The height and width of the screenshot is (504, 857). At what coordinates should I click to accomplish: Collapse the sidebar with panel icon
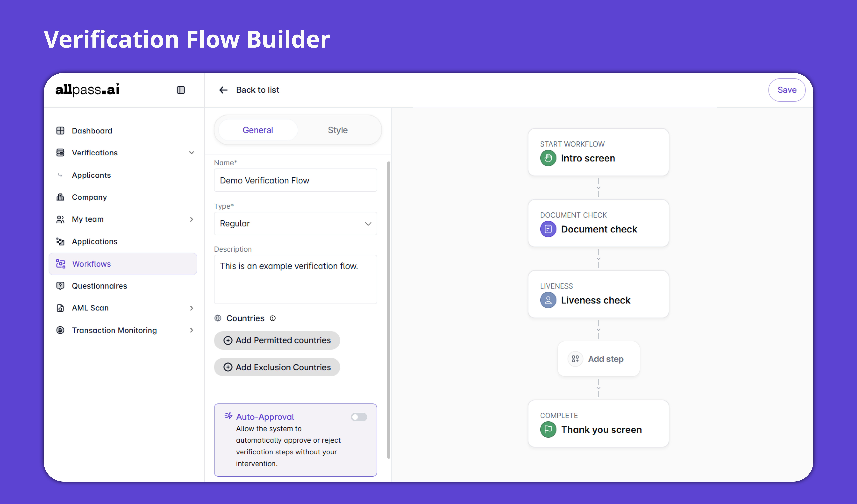pyautogui.click(x=181, y=90)
